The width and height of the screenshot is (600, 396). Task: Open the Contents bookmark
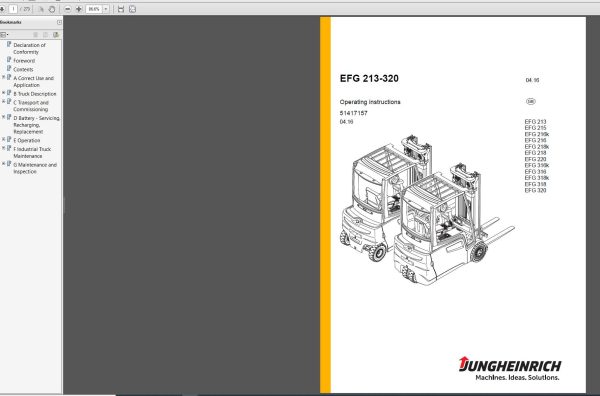[23, 69]
